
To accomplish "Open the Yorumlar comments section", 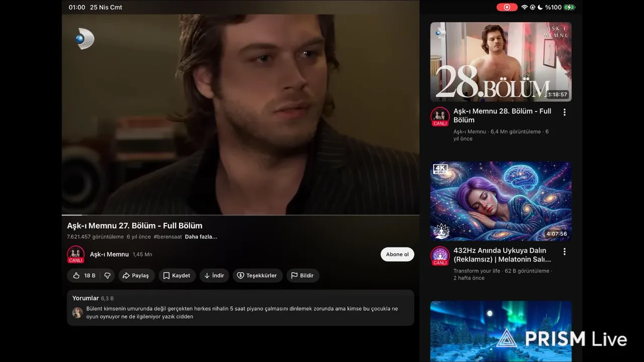I will pos(240,307).
